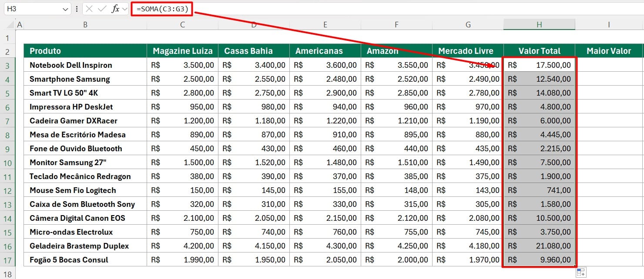Select the Impressora HP DeskJet cell
Image resolution: width=644 pixels, height=279 pixels.
(x=85, y=106)
